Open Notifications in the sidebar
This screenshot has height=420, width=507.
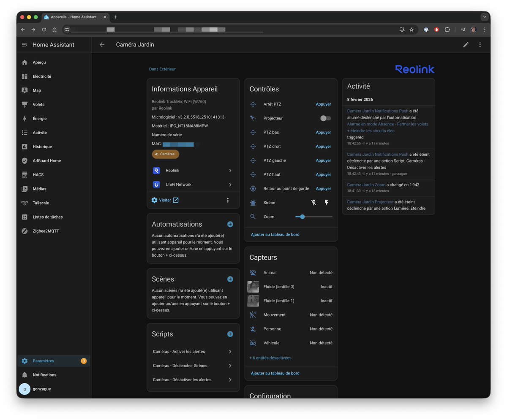coord(54,375)
